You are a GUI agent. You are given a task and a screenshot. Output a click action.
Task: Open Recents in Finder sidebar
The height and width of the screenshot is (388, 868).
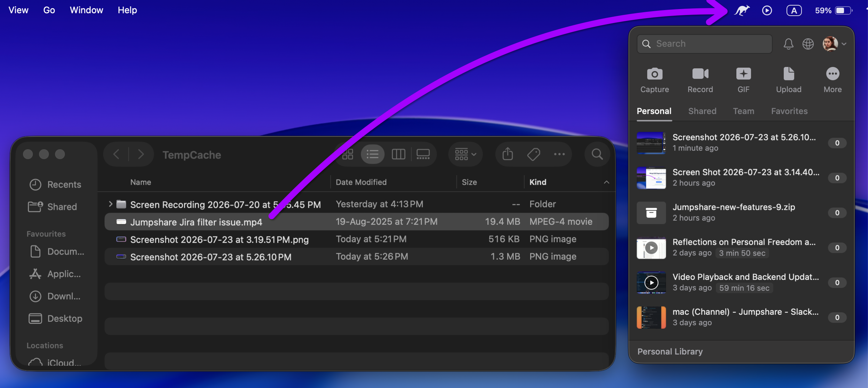tap(56, 184)
